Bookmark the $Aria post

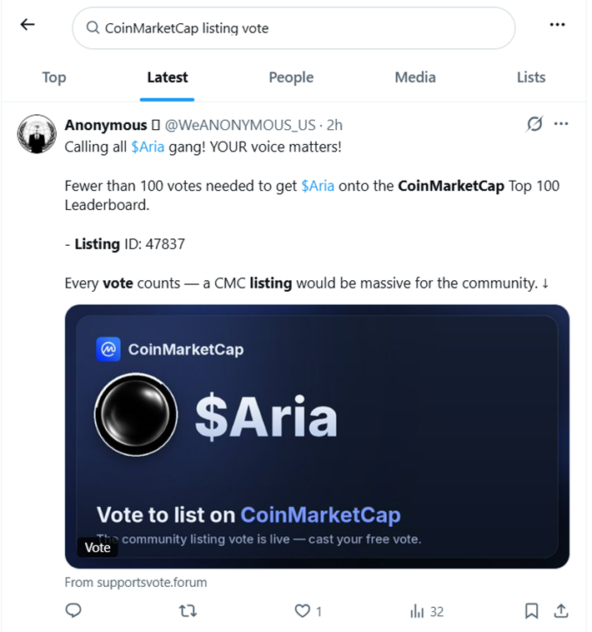(x=532, y=611)
